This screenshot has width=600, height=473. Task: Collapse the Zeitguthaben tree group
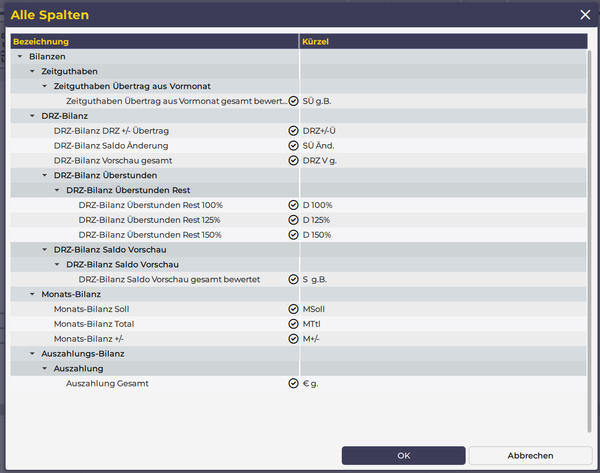tap(32, 72)
